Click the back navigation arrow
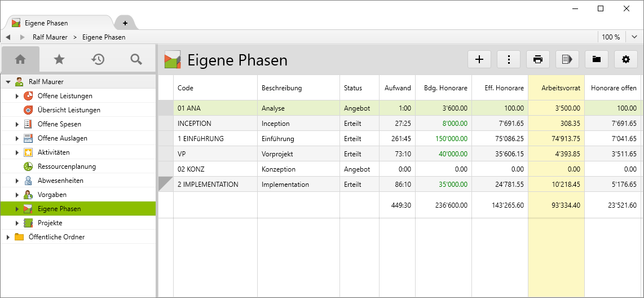The image size is (644, 298). click(x=8, y=37)
